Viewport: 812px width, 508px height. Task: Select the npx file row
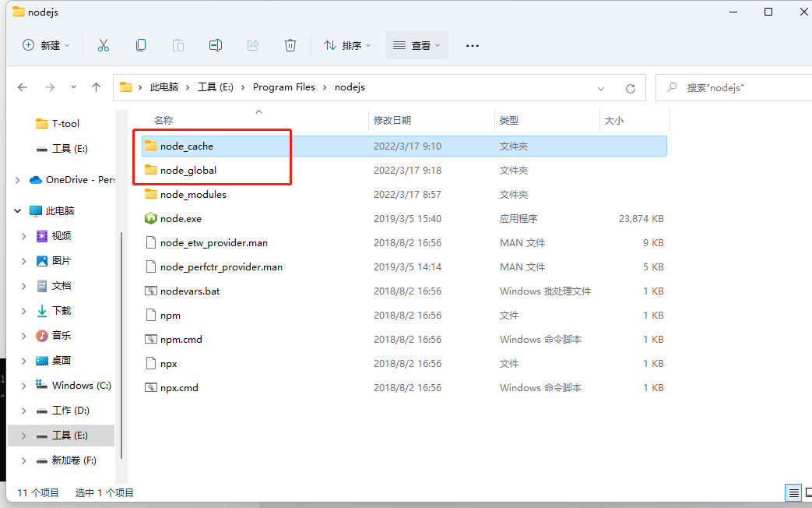click(404, 363)
